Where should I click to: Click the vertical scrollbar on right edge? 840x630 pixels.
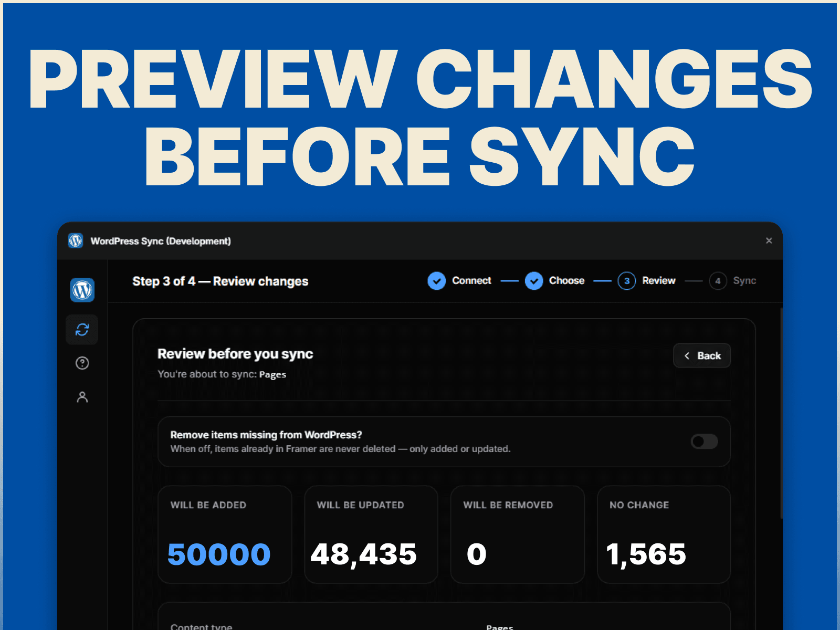781,414
